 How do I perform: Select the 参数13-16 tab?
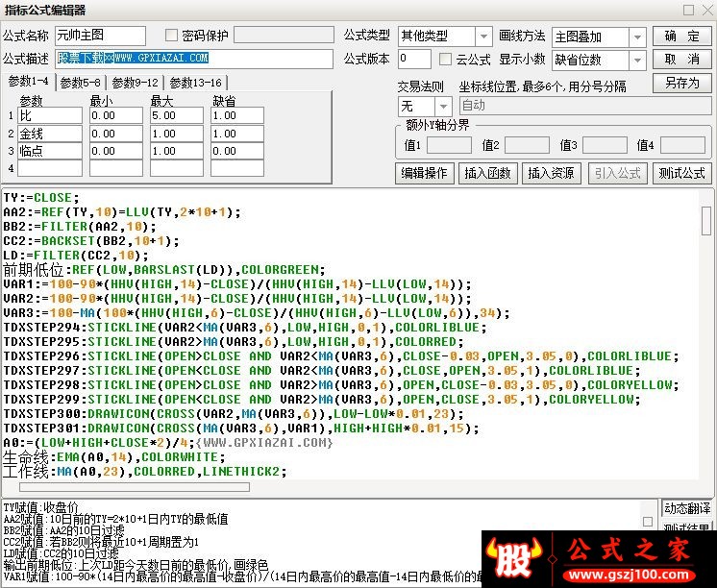(x=195, y=83)
